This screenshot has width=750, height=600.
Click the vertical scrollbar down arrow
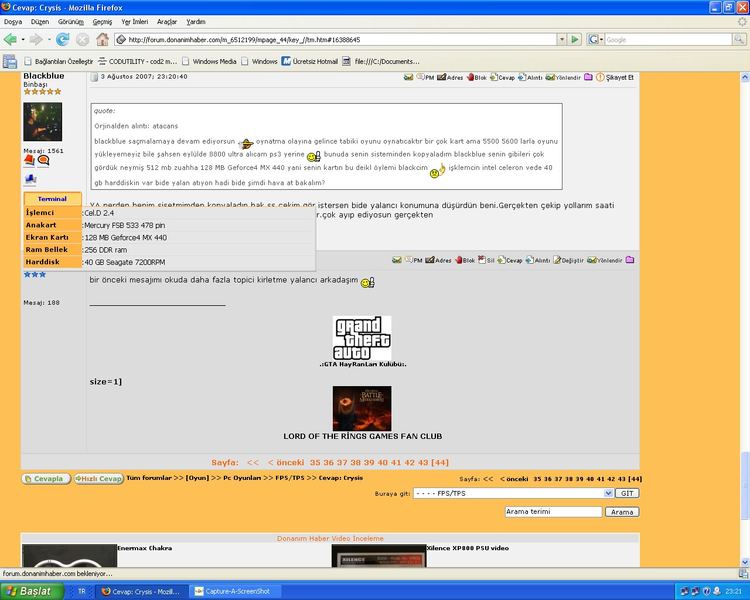pyautogui.click(x=745, y=562)
